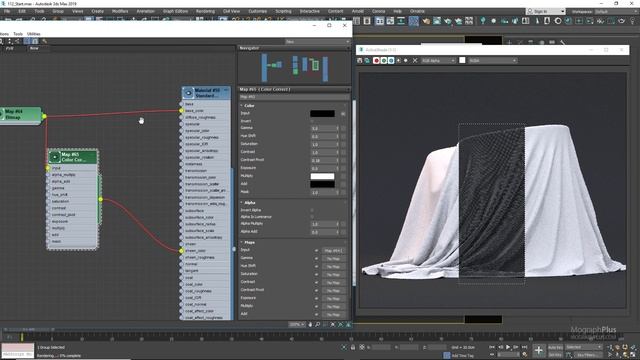Screen dimensions: 640x360
Task: Open the RGBA display dropdown in ActiveShade
Action: coord(493,60)
